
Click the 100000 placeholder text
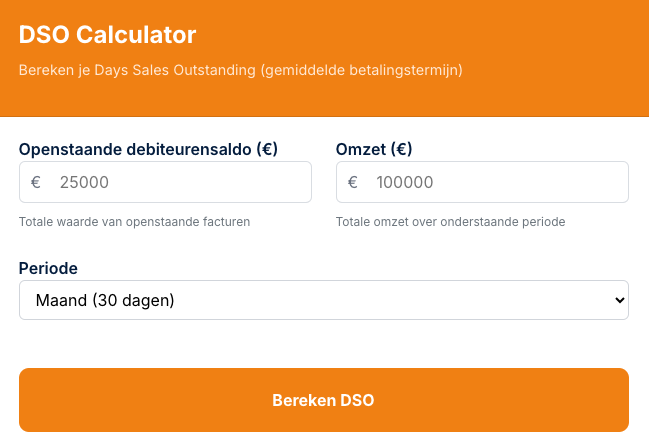click(405, 182)
